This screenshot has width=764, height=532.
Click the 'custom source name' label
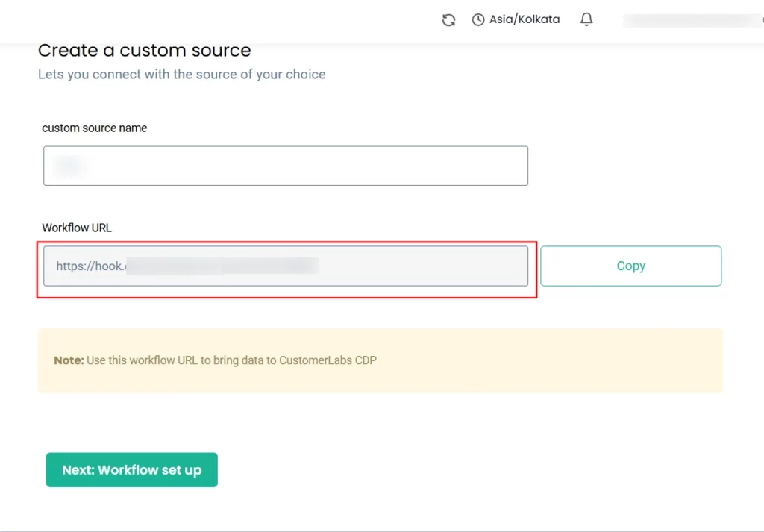pyautogui.click(x=95, y=128)
